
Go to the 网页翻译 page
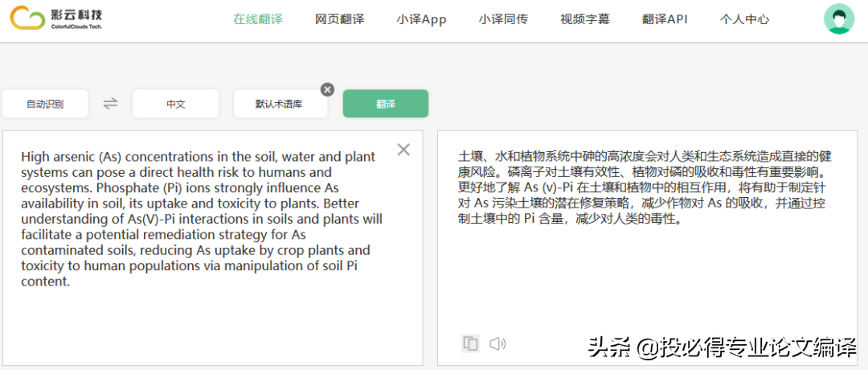coord(339,19)
